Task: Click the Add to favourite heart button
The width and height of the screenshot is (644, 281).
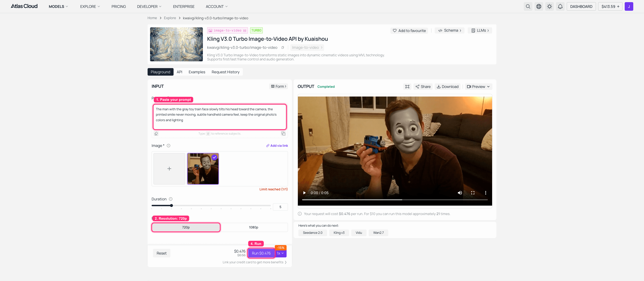Action: [x=409, y=30]
